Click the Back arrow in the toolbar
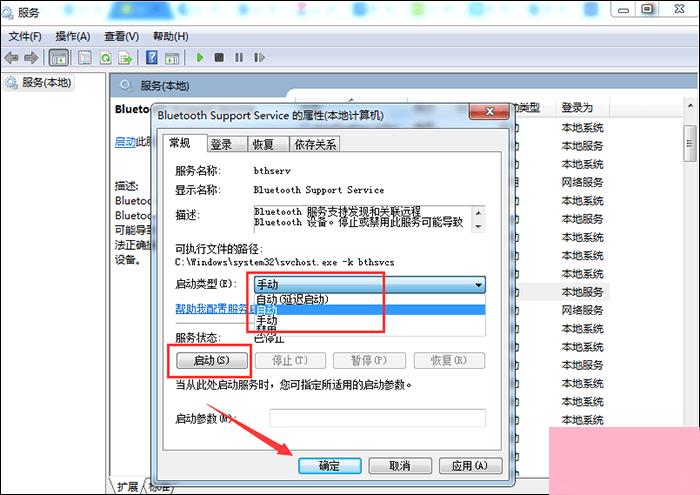The image size is (700, 495). tap(11, 58)
